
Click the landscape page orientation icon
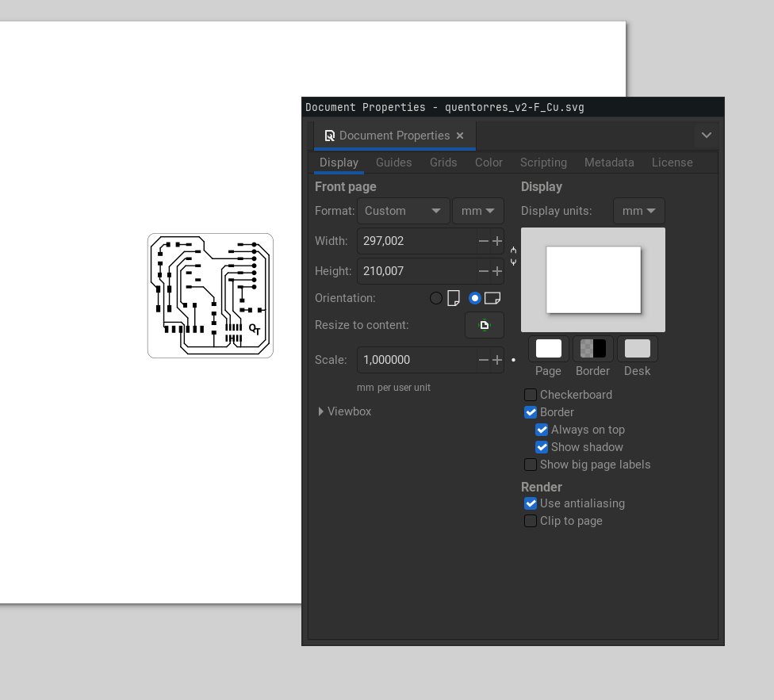pyautogui.click(x=492, y=298)
